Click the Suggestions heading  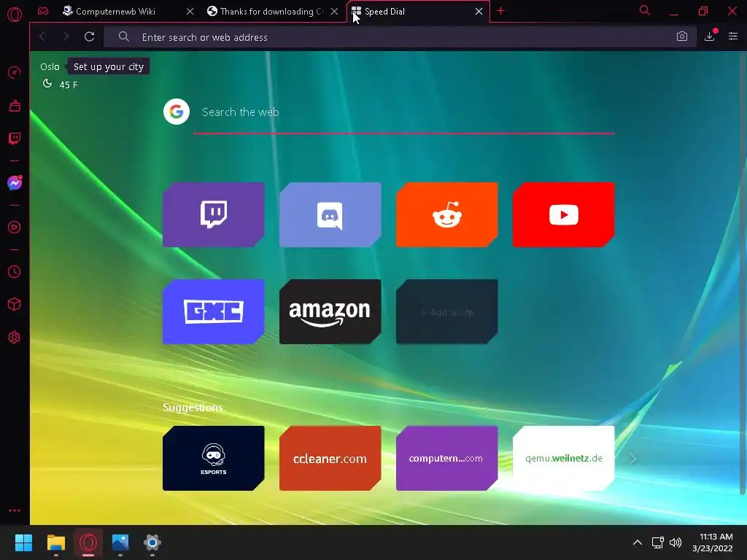193,408
